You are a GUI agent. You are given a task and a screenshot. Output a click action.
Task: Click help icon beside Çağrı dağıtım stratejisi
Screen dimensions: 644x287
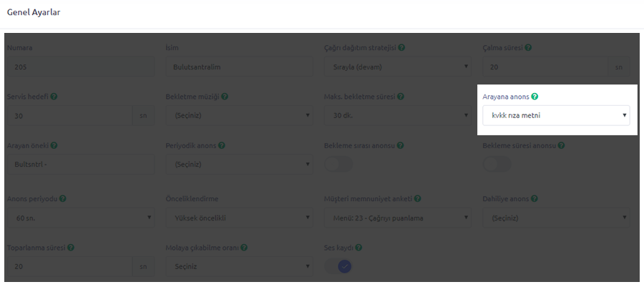pos(402,48)
